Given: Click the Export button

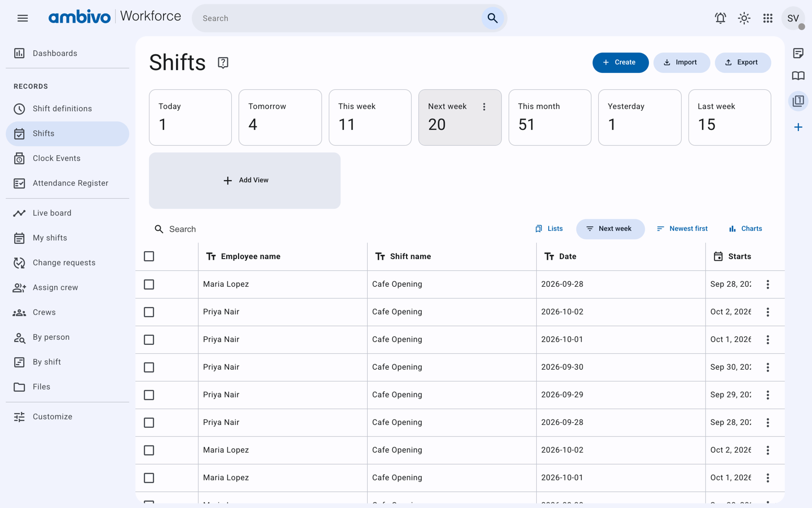Looking at the screenshot, I should (743, 63).
